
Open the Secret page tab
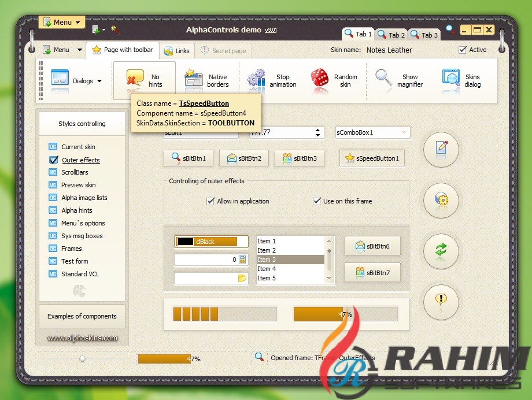223,51
